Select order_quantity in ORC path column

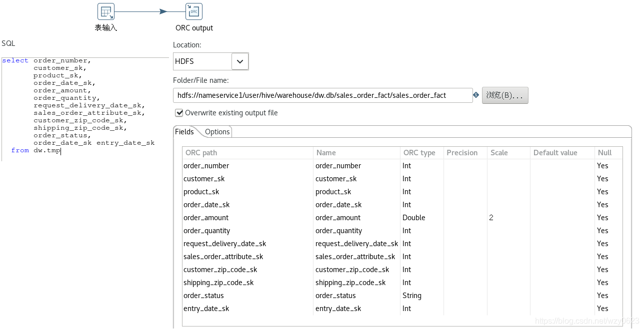click(x=206, y=231)
